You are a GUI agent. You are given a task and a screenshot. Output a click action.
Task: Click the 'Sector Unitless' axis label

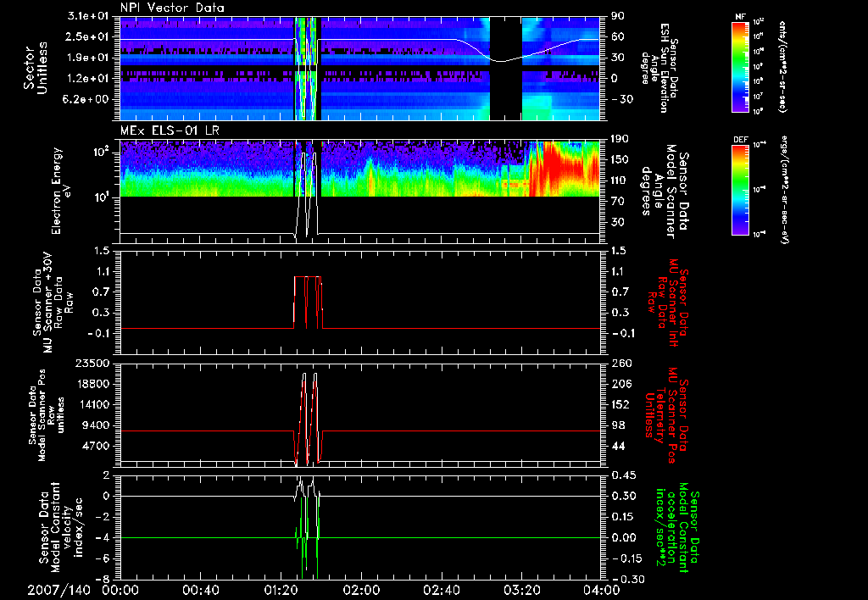(36, 68)
